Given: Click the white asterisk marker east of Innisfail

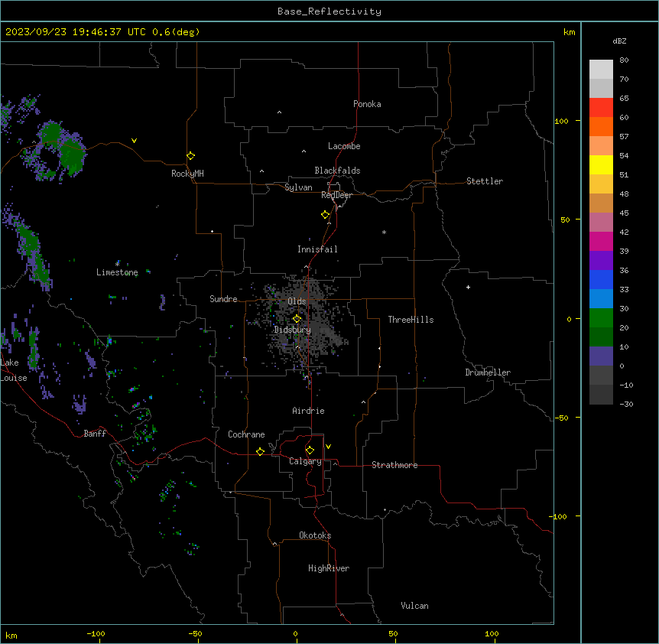Looking at the screenshot, I should (384, 232).
